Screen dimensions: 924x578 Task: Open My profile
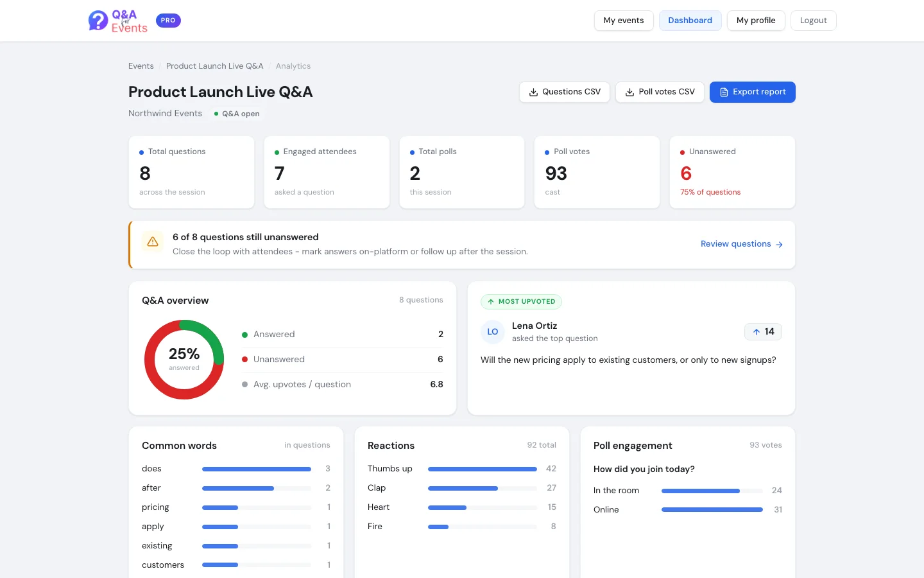click(x=756, y=21)
